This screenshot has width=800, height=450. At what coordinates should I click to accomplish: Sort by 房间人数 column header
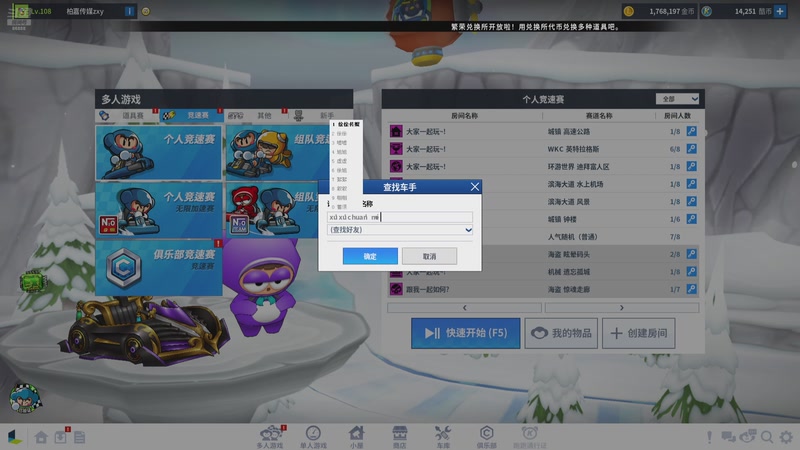[677, 116]
